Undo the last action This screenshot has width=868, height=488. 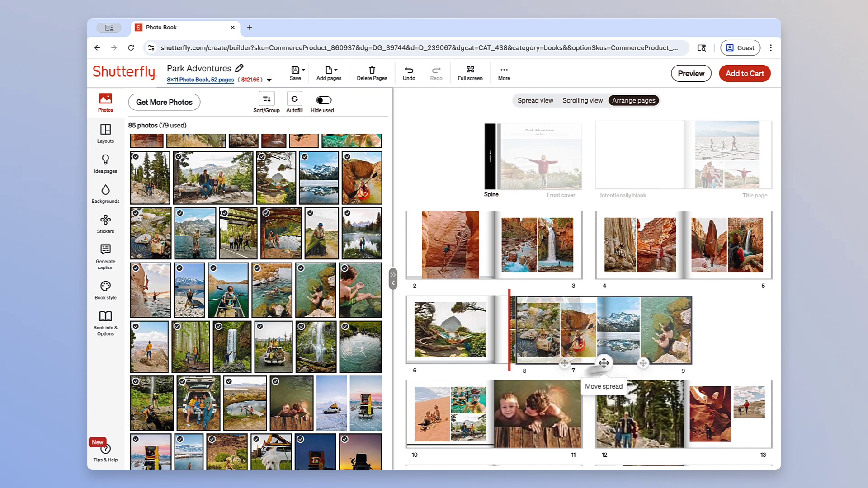(x=409, y=73)
